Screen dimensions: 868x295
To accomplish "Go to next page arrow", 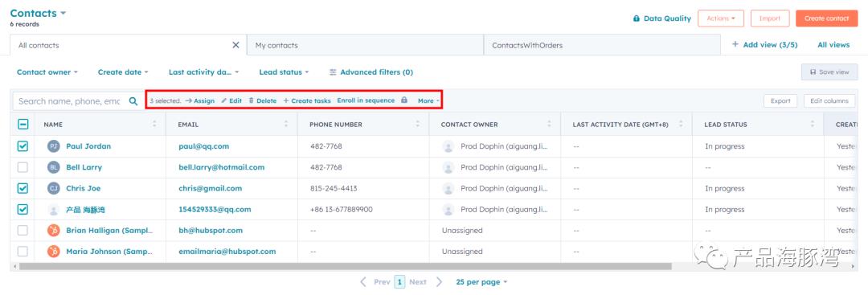I will [x=439, y=281].
